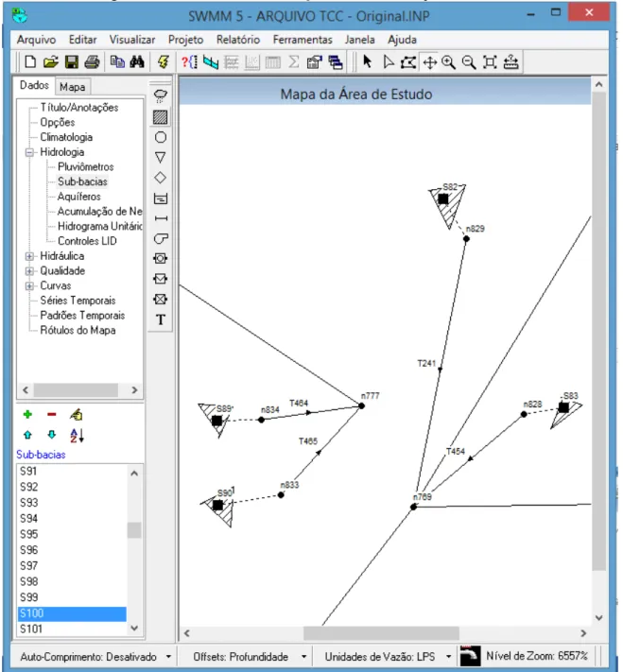Click the red minus delete object button

(52, 414)
